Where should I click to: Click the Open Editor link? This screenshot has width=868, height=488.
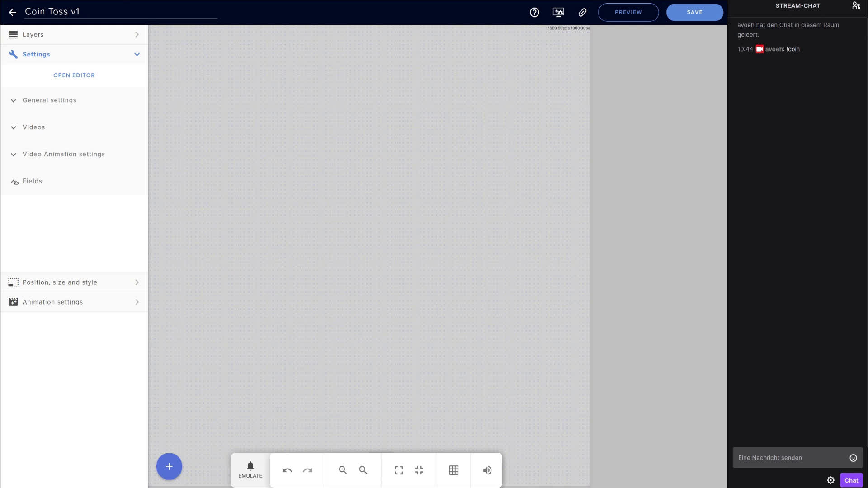[74, 75]
